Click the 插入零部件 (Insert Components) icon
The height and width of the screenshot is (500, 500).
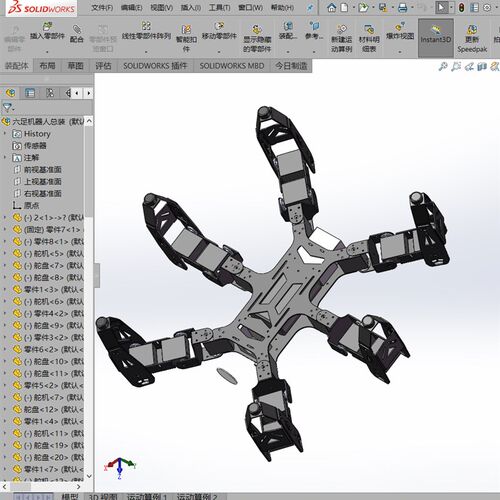coord(47,26)
